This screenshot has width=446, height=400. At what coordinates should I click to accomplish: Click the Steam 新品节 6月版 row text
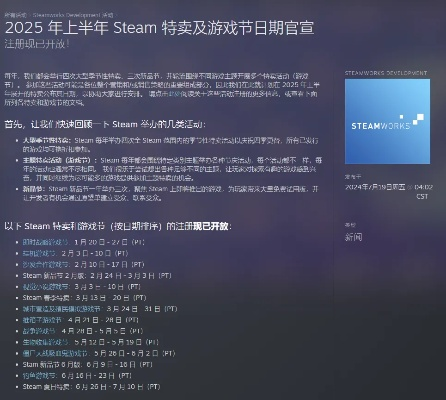click(87, 364)
